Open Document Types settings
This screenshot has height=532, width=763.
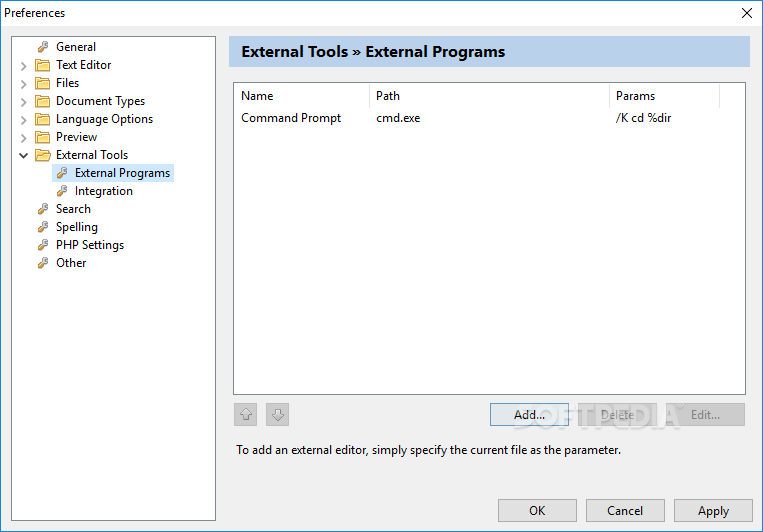click(x=100, y=101)
